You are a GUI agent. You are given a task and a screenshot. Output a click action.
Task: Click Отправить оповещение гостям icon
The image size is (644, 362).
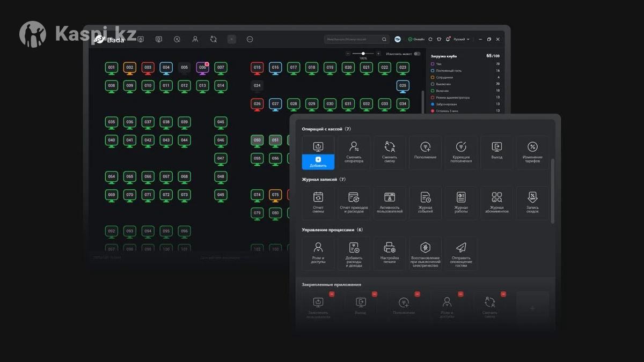(x=461, y=253)
